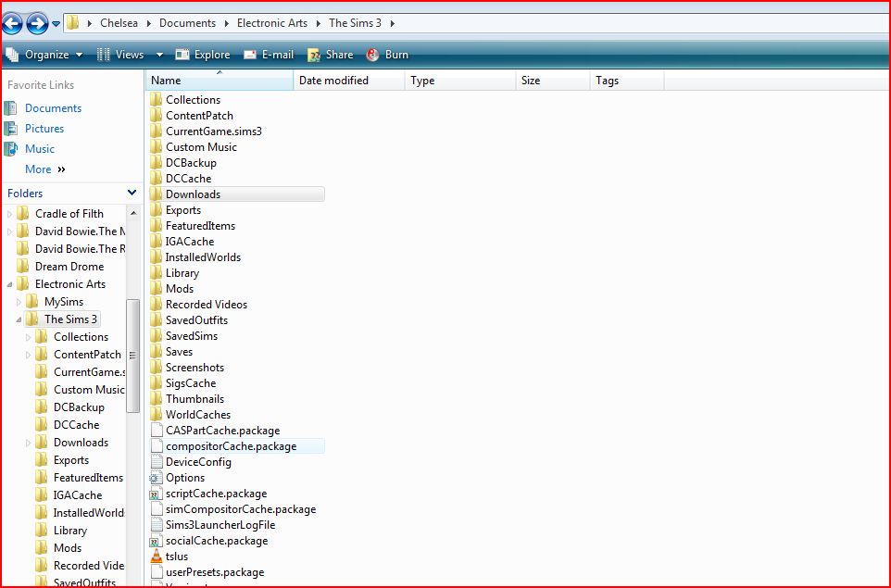
Task: Expand MySims in folder tree
Action: (19, 302)
